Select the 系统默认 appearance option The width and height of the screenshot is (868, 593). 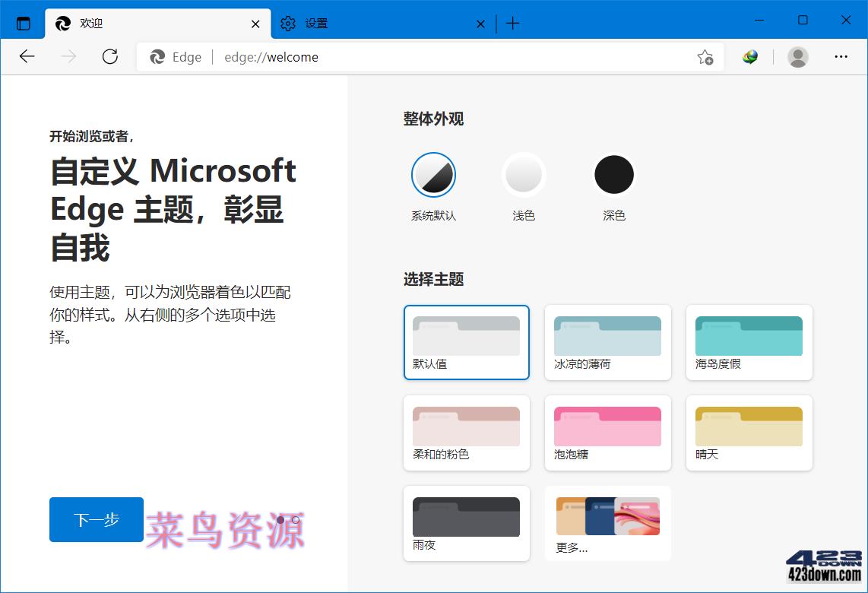pos(433,174)
